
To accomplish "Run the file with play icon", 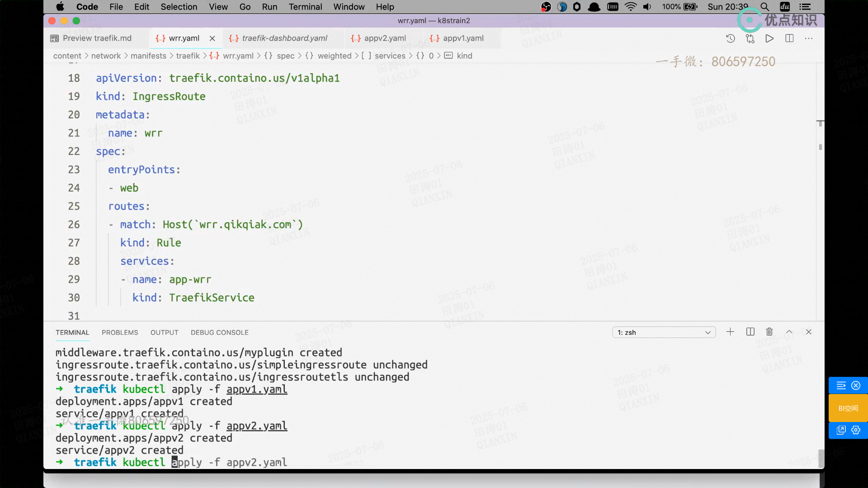I will coord(769,38).
